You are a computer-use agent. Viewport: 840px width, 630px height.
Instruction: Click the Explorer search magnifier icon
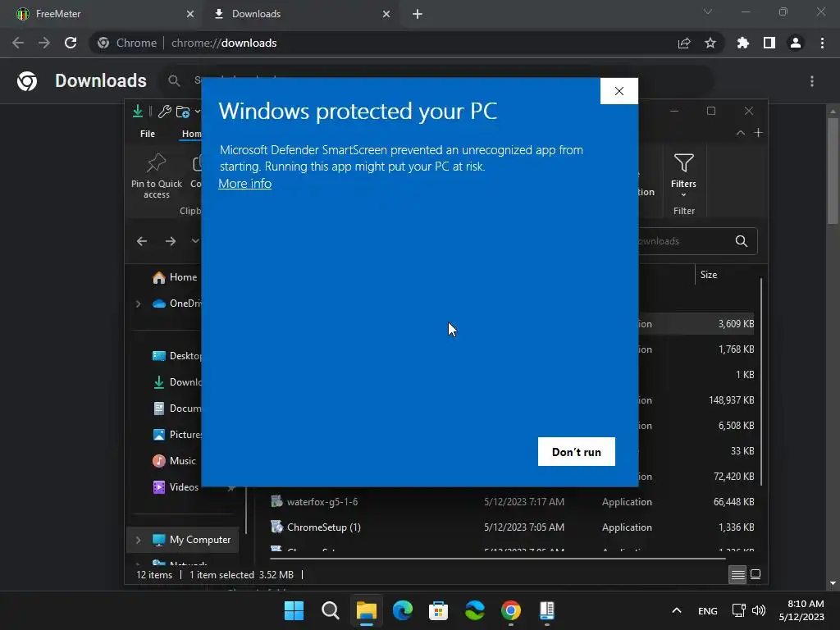coord(742,241)
